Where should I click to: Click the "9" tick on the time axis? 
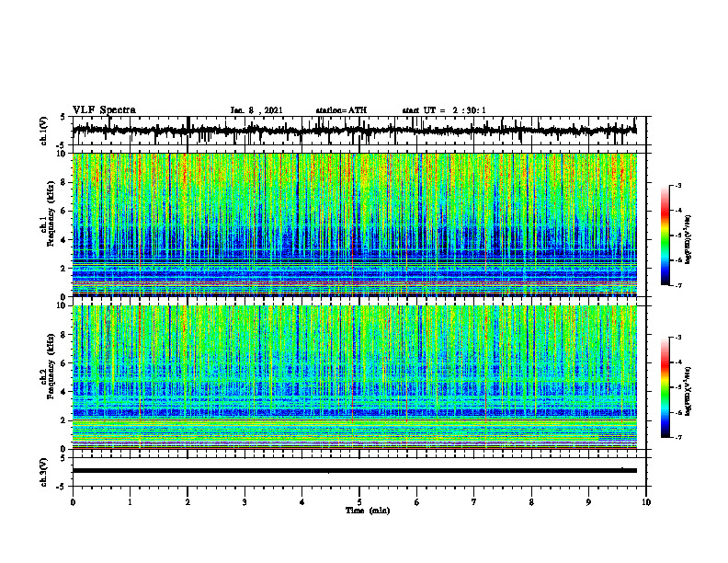(x=588, y=502)
